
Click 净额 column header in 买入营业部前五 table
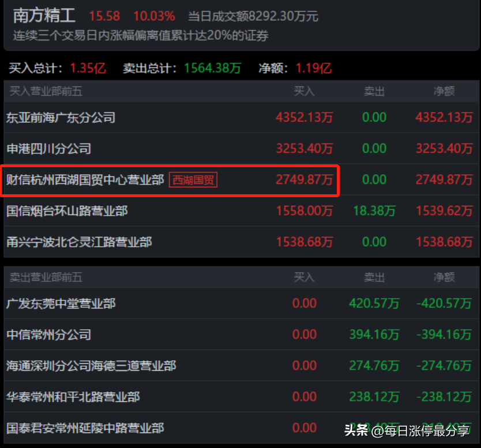coord(444,91)
